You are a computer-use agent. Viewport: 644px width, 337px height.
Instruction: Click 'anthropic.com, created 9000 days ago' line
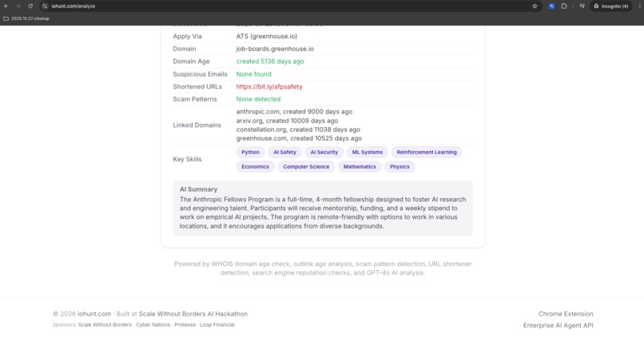294,112
